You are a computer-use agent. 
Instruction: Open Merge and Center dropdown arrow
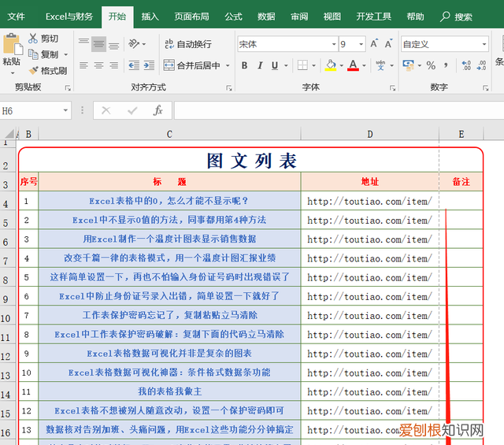tap(228, 65)
